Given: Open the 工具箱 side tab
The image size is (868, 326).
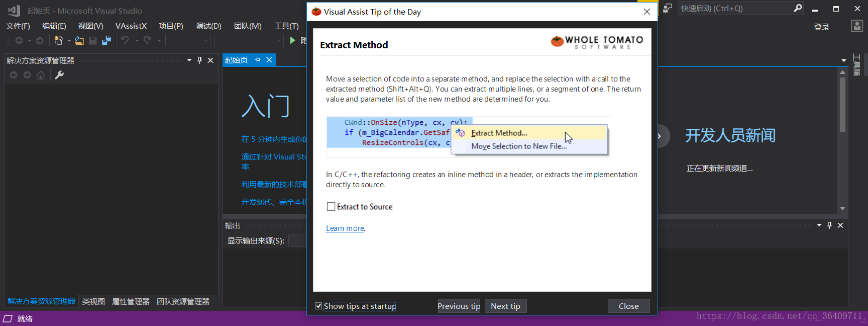Looking at the screenshot, I should 857,65.
